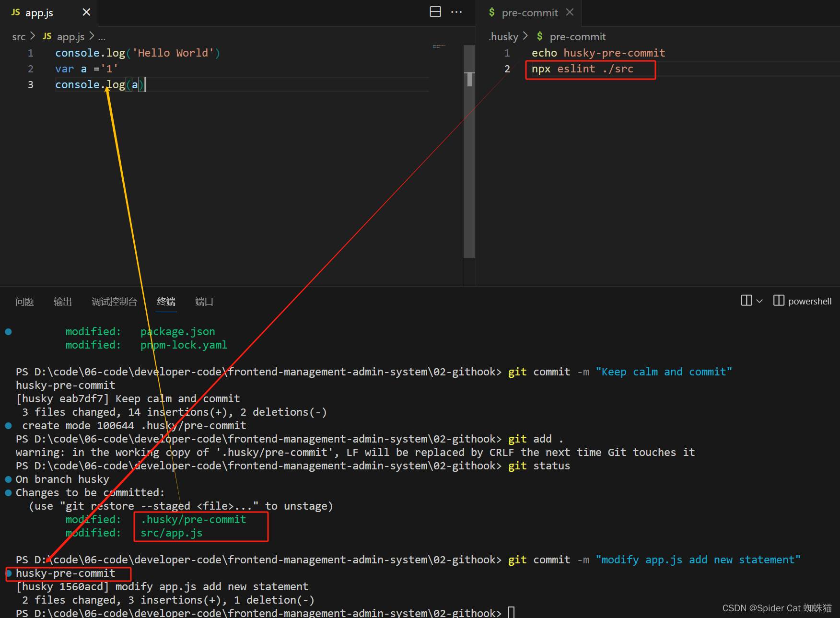Close the pre-commit editor tab
This screenshot has width=840, height=618.
click(570, 12)
